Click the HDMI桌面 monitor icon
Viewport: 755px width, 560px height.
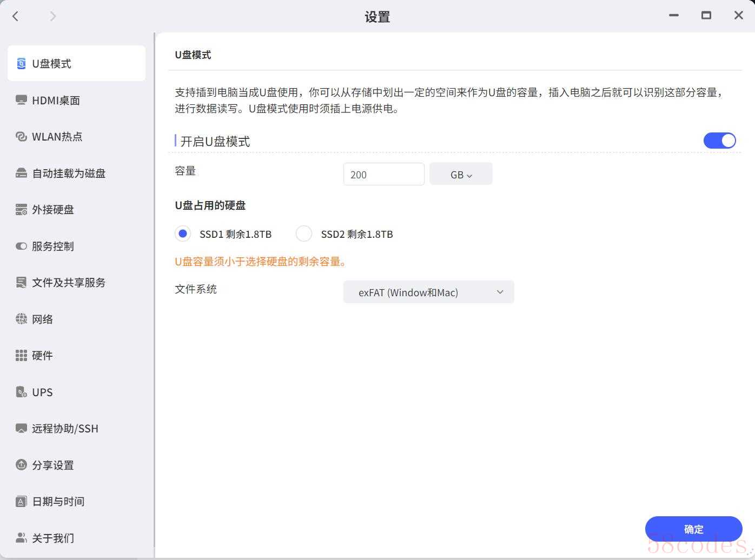click(21, 101)
